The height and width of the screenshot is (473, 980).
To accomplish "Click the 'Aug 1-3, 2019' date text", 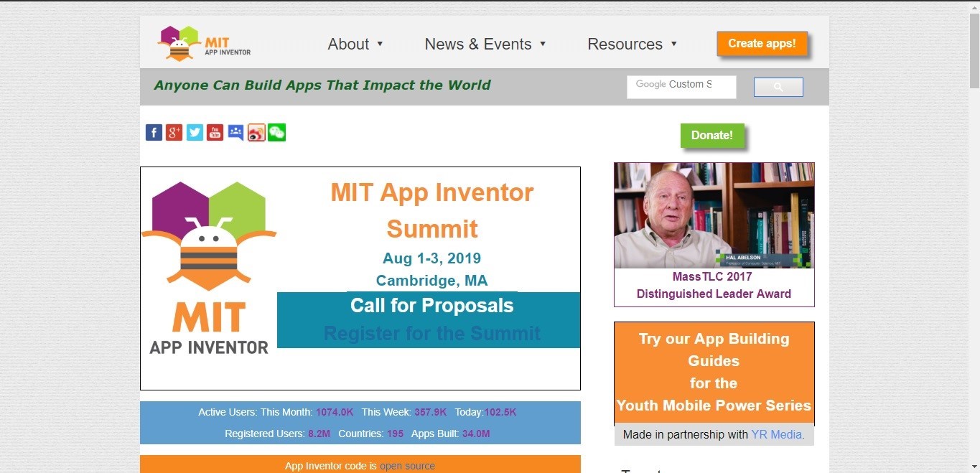I will (x=432, y=258).
